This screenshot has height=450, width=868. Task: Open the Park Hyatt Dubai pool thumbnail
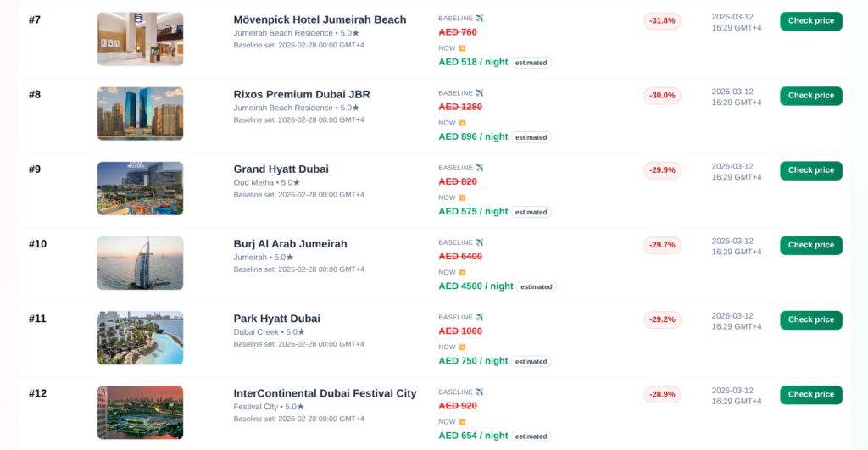pyautogui.click(x=140, y=337)
